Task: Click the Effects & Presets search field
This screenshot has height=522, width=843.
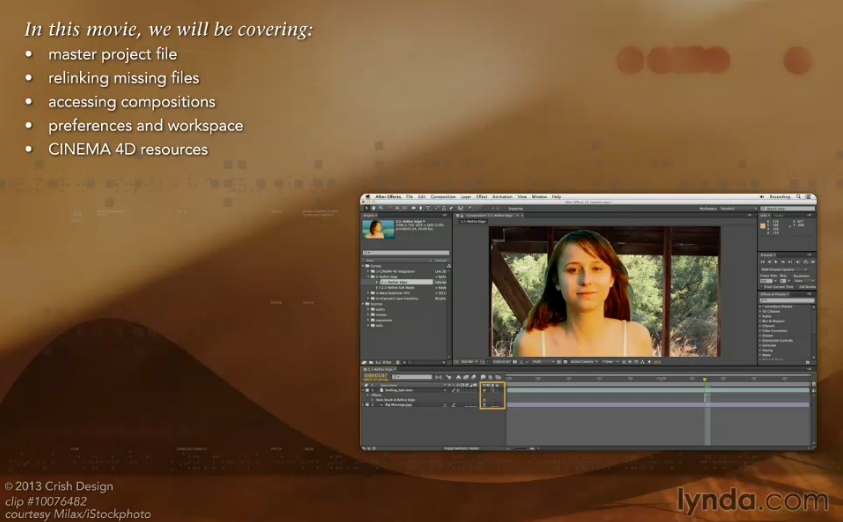Action: (x=787, y=301)
